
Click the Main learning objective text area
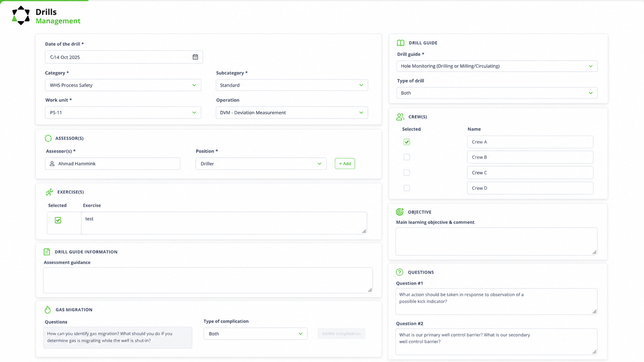pos(496,241)
